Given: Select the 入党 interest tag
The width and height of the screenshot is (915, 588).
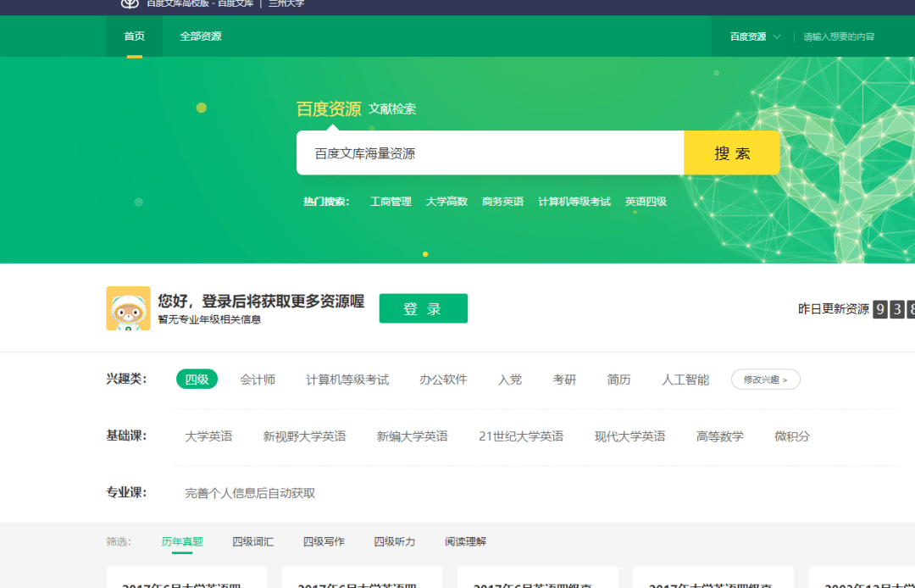Looking at the screenshot, I should pyautogui.click(x=509, y=380).
